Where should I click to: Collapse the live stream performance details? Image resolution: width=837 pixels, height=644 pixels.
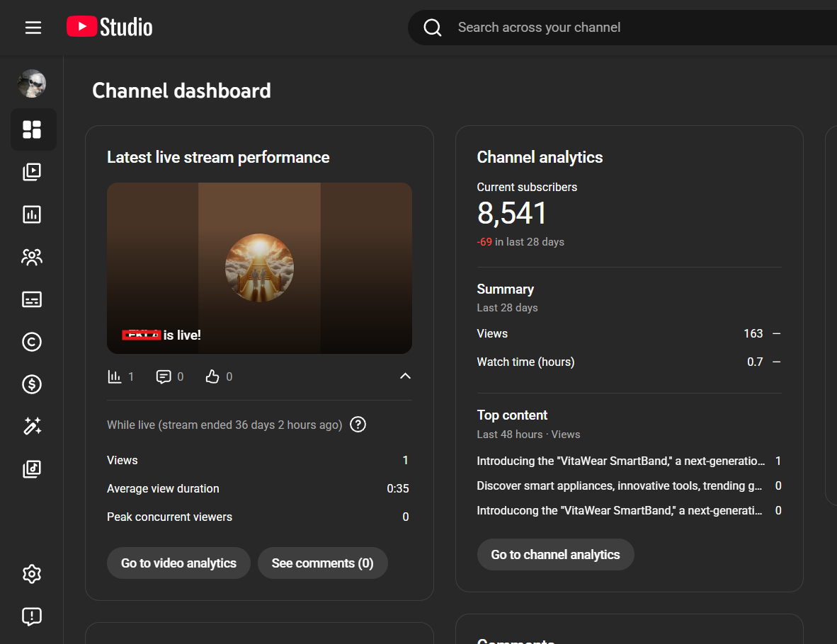pos(405,376)
